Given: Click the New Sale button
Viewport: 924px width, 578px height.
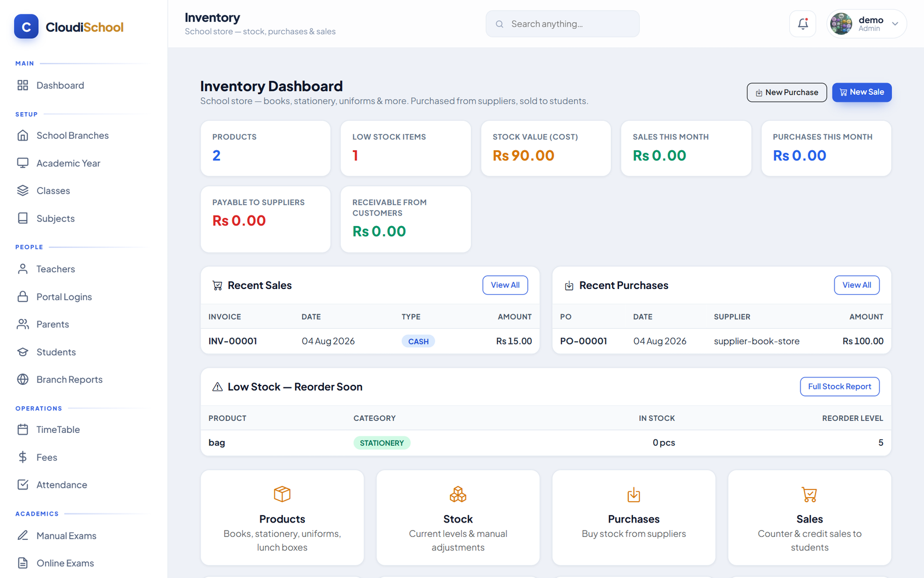Looking at the screenshot, I should (x=862, y=92).
